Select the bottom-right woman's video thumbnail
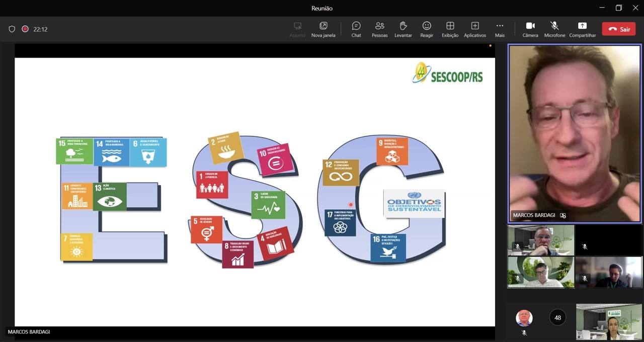Screen dimensions: 644x342 609,321
